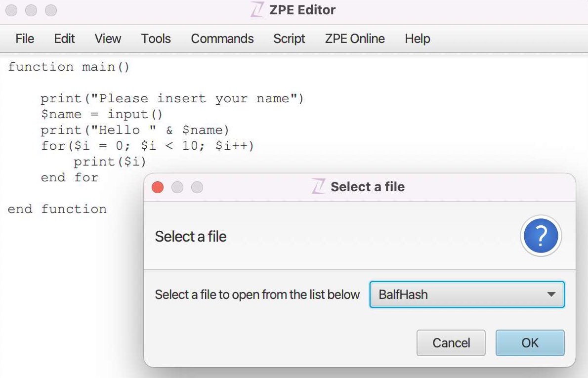The height and width of the screenshot is (378, 588).
Task: Expand the BalfHash file dropdown
Action: tap(467, 294)
